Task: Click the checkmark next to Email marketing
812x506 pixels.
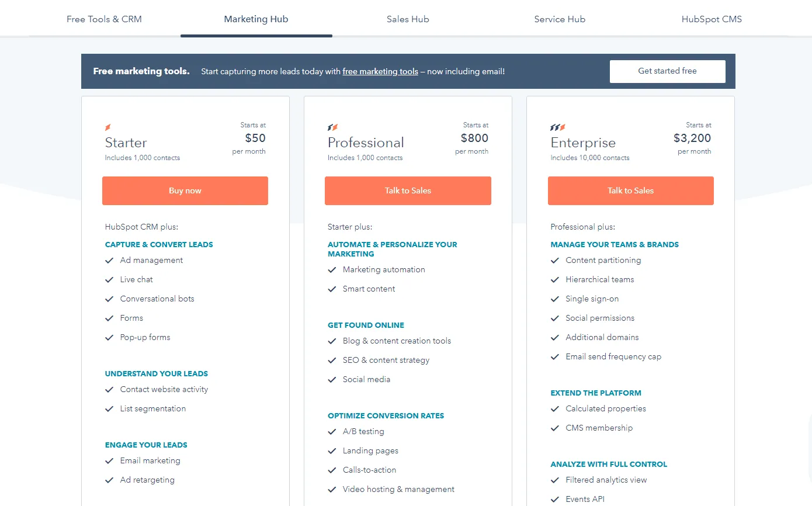Action: [109, 461]
